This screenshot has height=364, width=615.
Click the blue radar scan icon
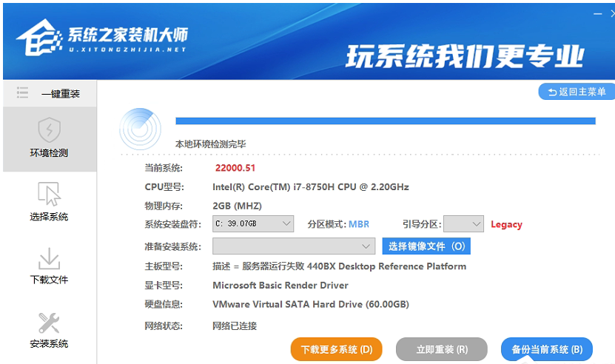140,129
